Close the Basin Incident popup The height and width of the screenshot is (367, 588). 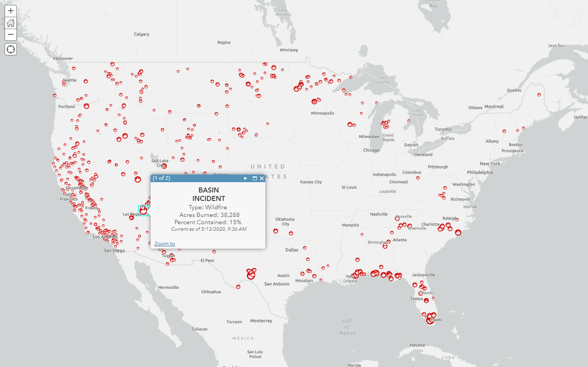[262, 178]
